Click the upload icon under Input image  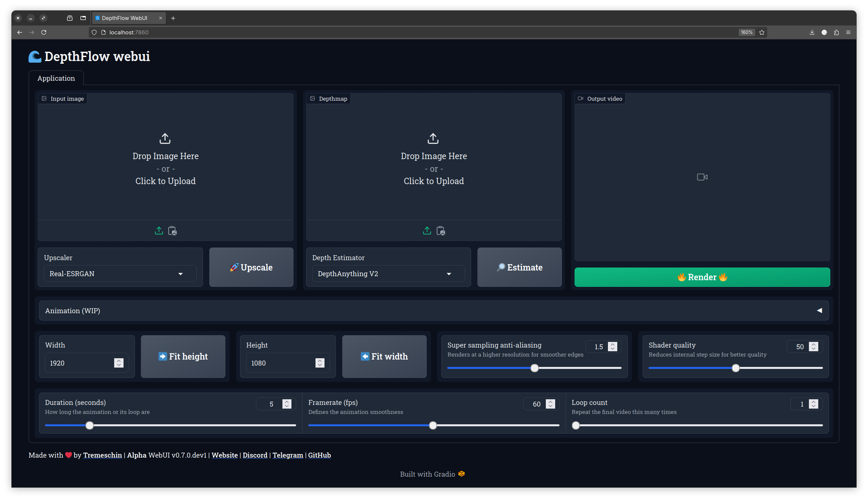pos(159,230)
